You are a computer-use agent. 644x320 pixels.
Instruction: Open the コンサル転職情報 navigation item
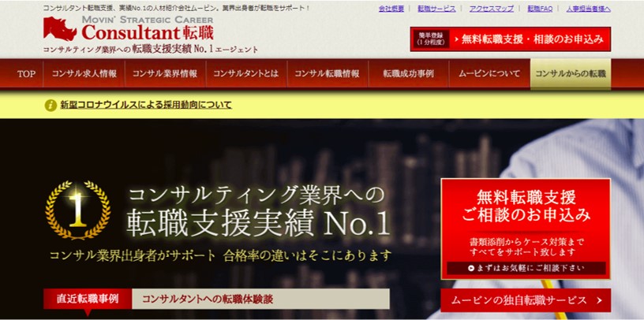tap(327, 74)
